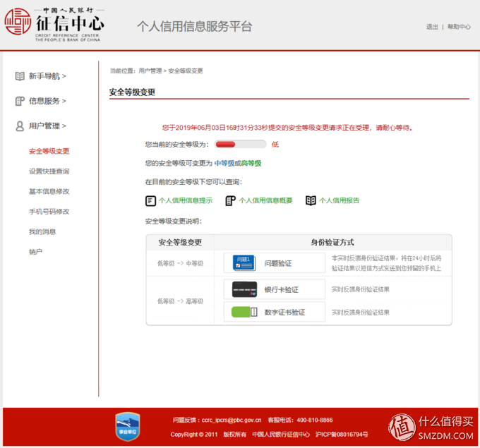Click the 个人信用信息提示 link
Viewport: 480px width, 448px height.
(x=186, y=201)
